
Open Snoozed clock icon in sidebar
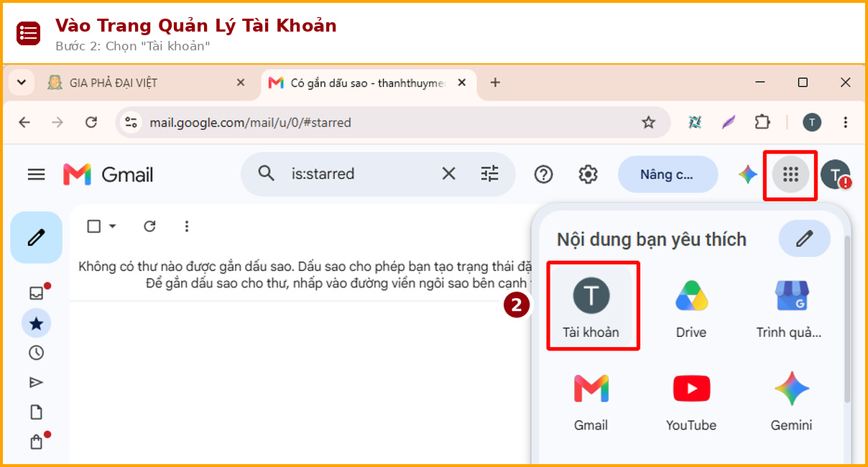[x=36, y=353]
